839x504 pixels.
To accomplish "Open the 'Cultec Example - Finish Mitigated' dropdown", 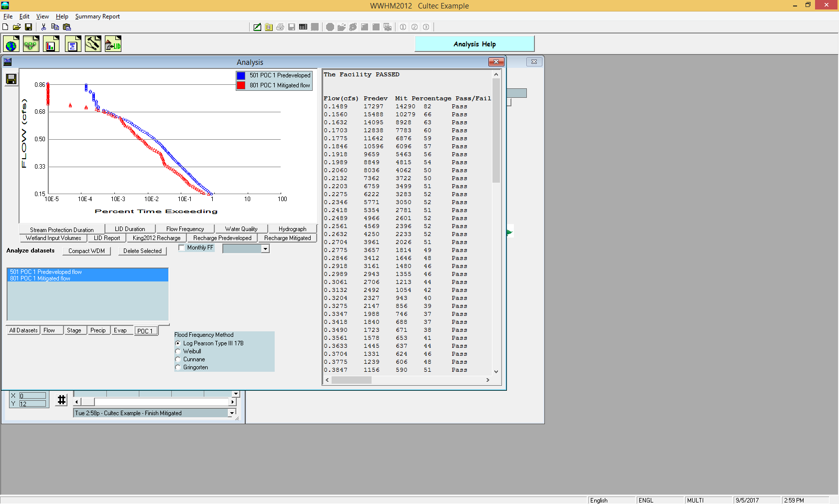I will tap(232, 413).
